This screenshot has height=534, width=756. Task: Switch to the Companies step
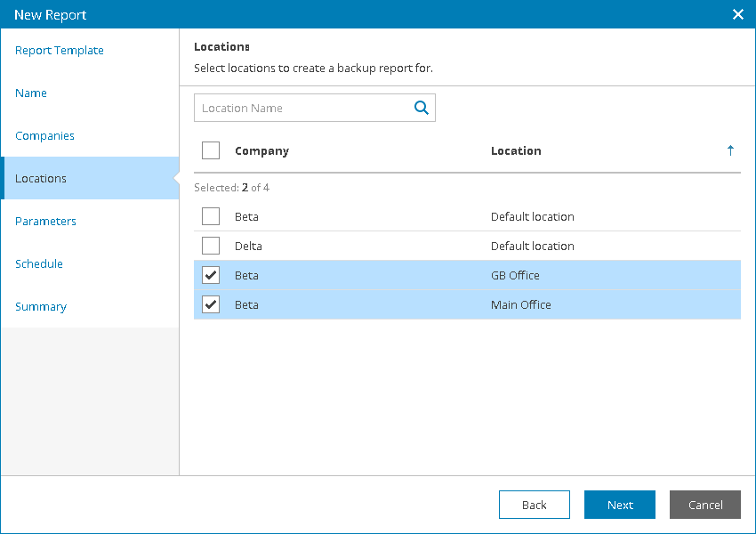pos(44,136)
